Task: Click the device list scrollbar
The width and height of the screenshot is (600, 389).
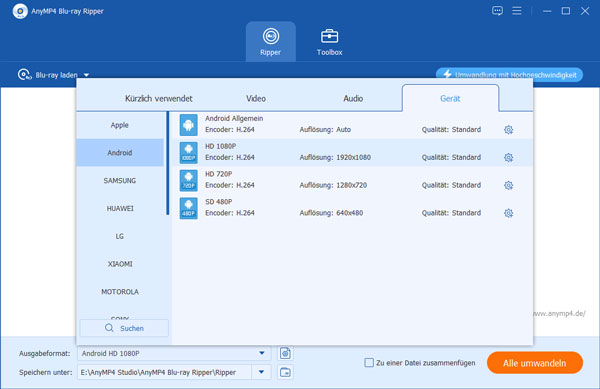Action: 168,163
